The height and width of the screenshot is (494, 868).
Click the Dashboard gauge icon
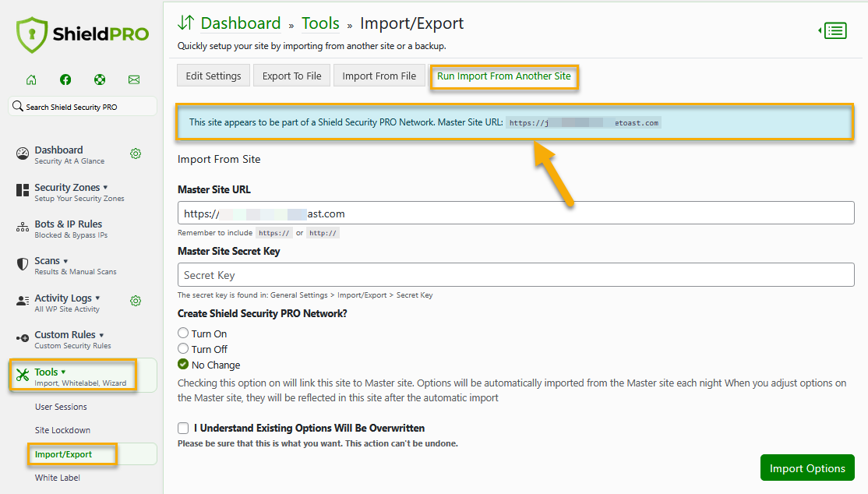coord(22,154)
